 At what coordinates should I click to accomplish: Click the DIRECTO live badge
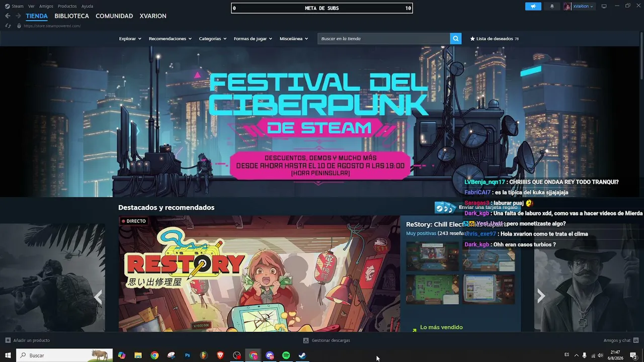(x=133, y=221)
